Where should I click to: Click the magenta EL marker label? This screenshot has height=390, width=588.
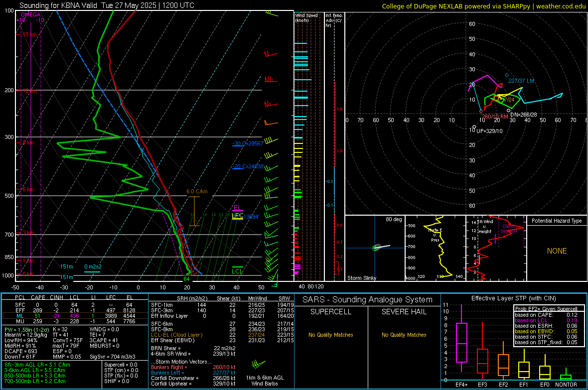click(237, 207)
